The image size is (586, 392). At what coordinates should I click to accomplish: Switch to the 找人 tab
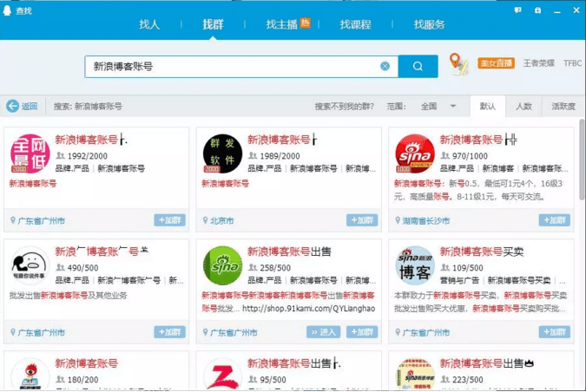149,24
